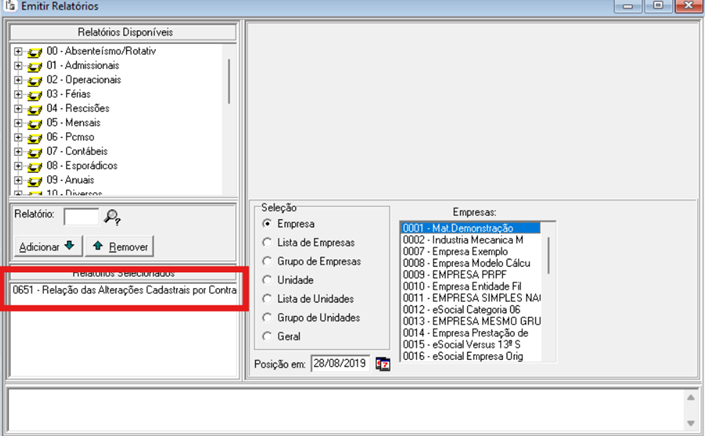Viewport: 705px width, 436px height.
Task: Expand the 07 - Contábeis tree node
Action: [x=18, y=151]
